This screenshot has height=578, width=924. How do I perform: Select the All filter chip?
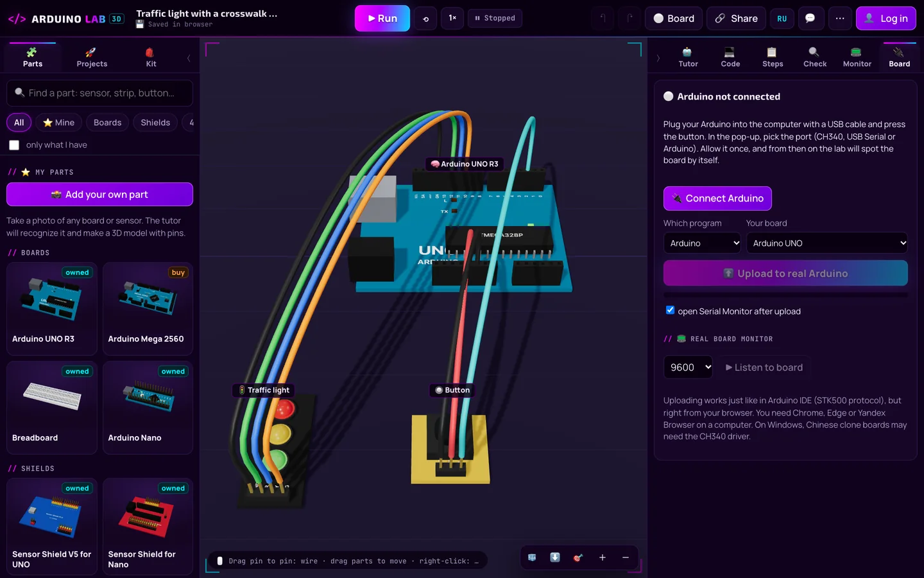[x=19, y=123]
